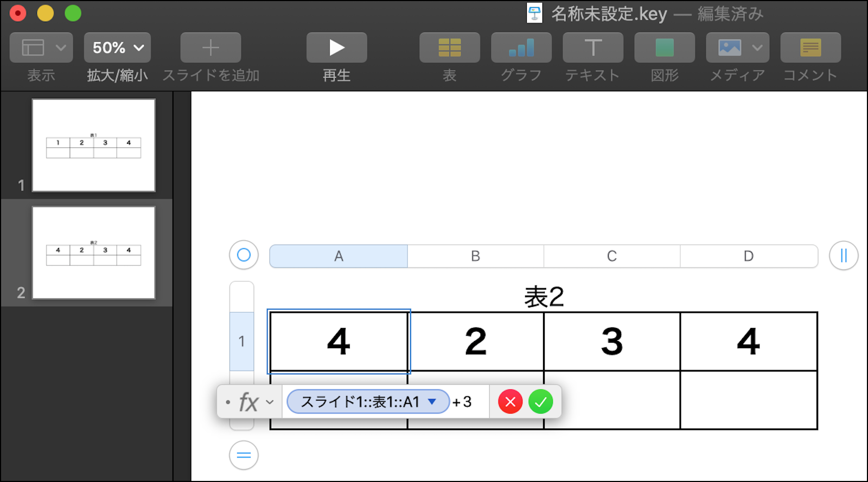Add a comment with コメント icon

click(x=810, y=48)
